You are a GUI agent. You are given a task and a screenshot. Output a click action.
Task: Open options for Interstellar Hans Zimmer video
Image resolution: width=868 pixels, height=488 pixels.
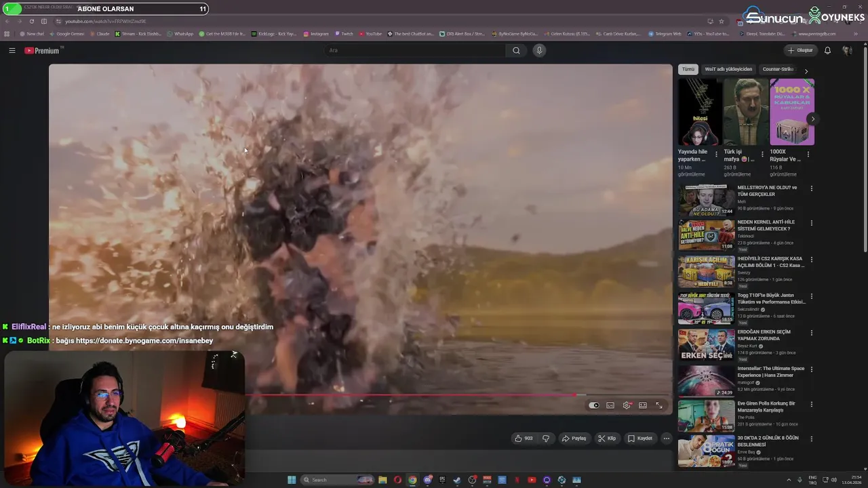coord(811,369)
